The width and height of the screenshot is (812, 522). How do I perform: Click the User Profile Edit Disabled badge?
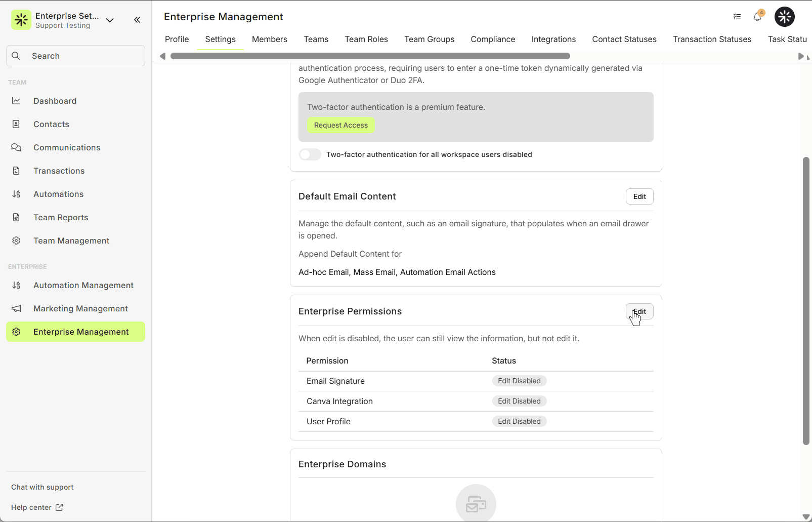519,421
